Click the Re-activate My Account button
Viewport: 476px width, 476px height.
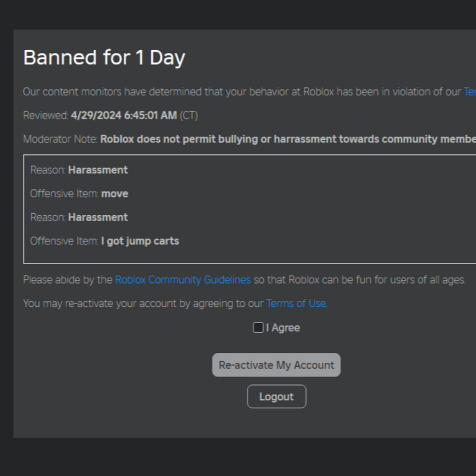276,365
